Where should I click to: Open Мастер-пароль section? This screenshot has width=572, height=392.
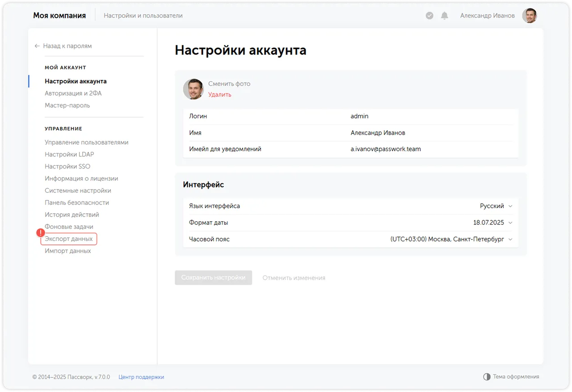[67, 105]
